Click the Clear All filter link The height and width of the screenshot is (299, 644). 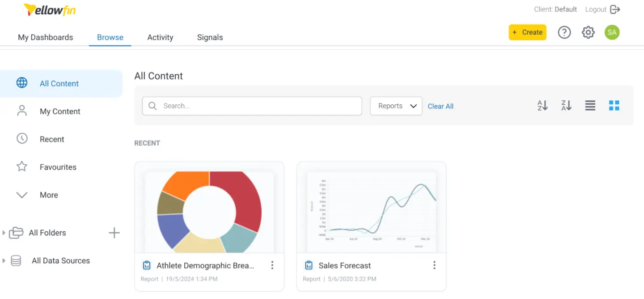(441, 107)
